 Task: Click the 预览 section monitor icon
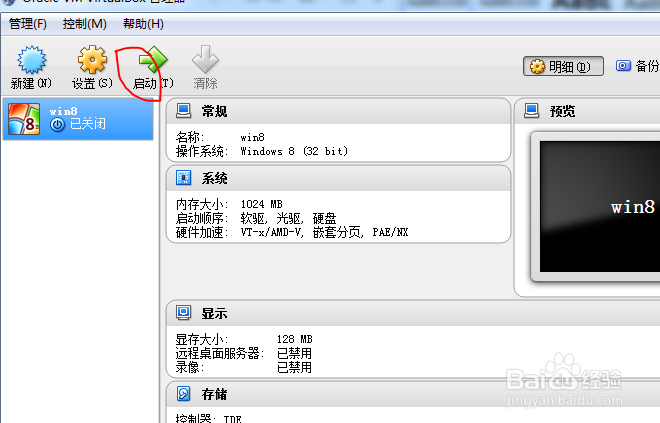(x=532, y=111)
